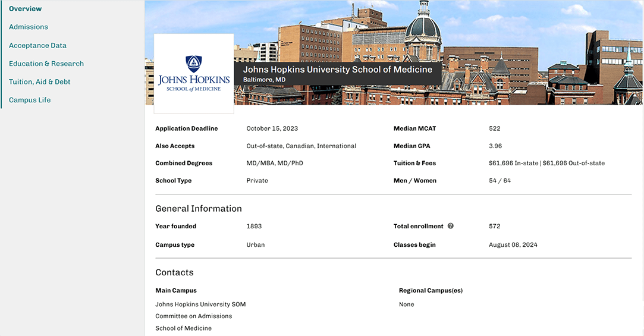Click the Men / Women label
The image size is (644, 336).
(415, 180)
